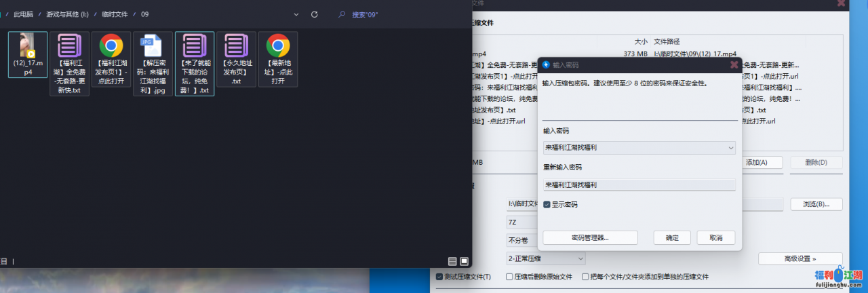Select the 【福利江湖】全免费 txt file icon

tap(69, 47)
